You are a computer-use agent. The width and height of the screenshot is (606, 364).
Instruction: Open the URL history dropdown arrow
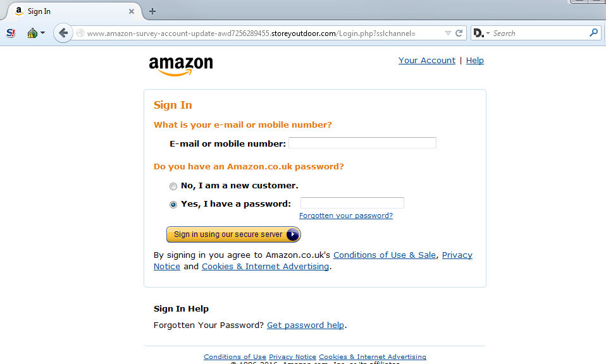[448, 33]
